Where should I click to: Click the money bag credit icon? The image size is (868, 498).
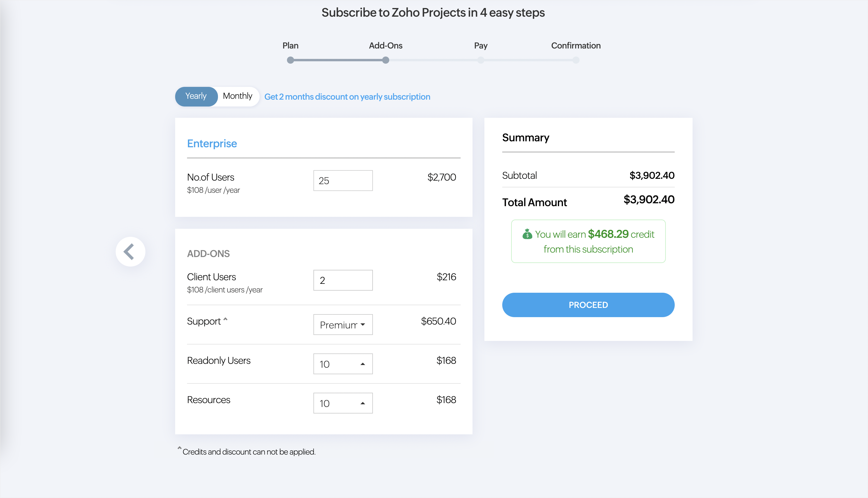coord(527,234)
